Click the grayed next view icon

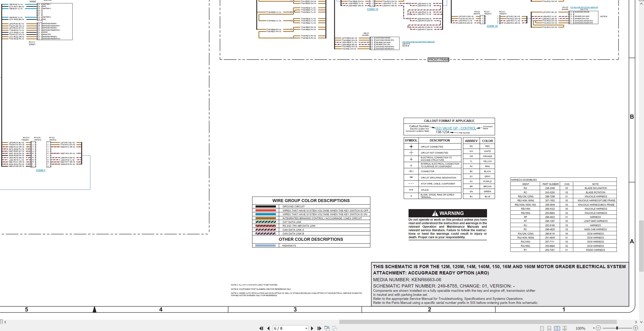pos(335,328)
